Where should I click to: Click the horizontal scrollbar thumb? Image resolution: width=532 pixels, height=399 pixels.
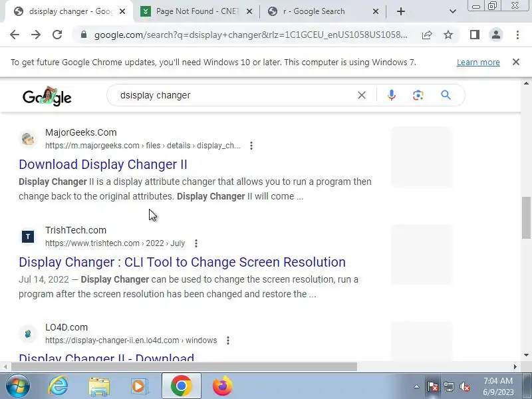pos(184,367)
